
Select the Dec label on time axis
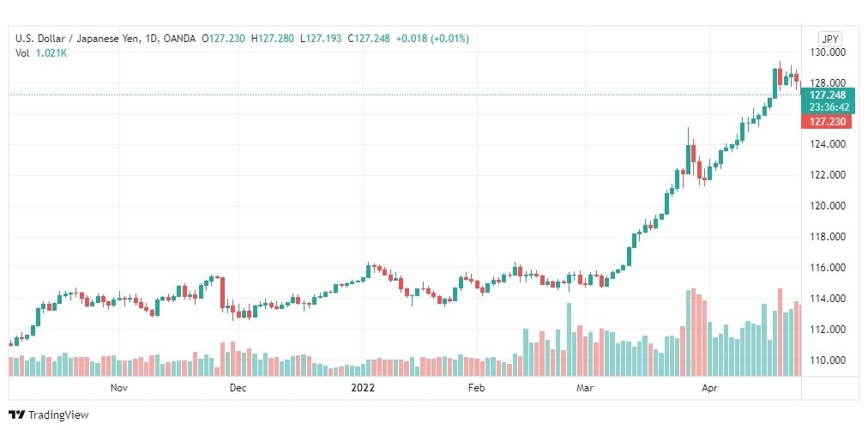tap(238, 388)
